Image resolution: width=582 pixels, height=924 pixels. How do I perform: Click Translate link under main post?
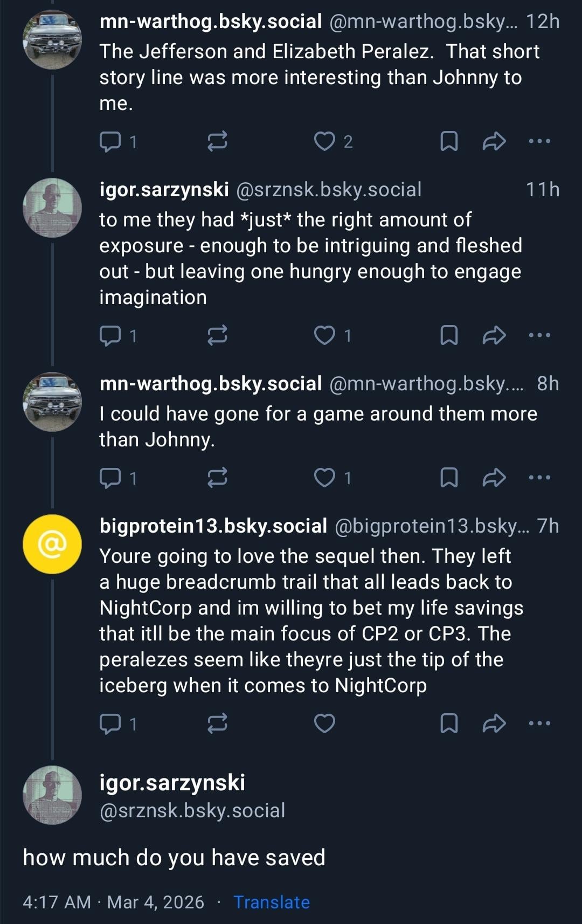272,902
